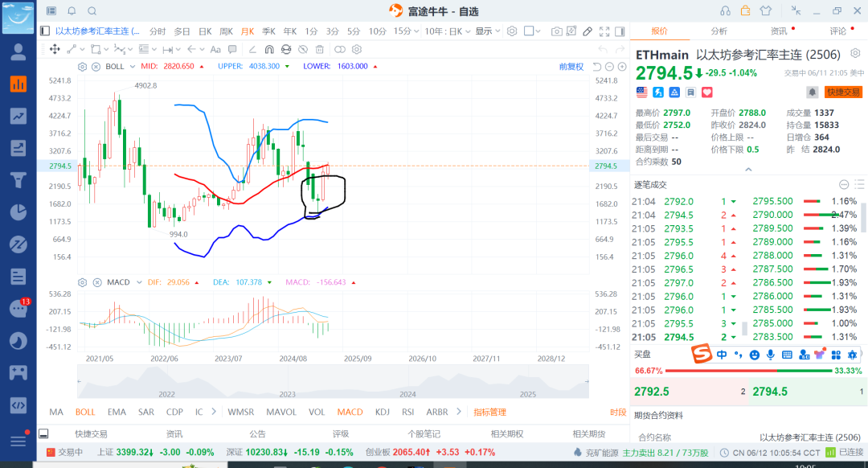Screen dimensions: 868x468
Task: Expand the 15分 interval dropdown
Action: [406, 31]
